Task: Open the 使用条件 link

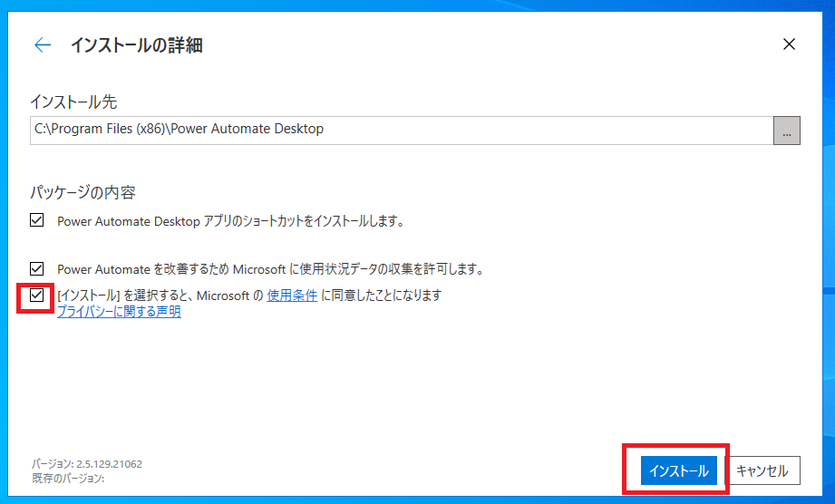Action: click(292, 296)
